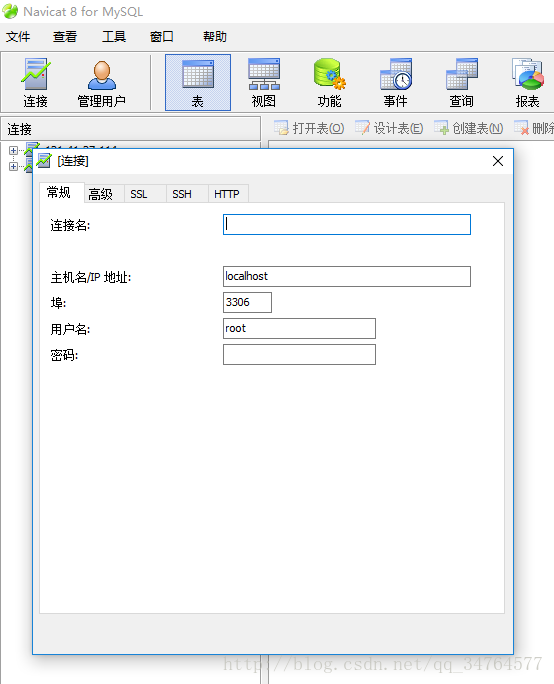Click the Navicat application logo icon
Screen dimensions: 554x684
[x=10, y=11]
